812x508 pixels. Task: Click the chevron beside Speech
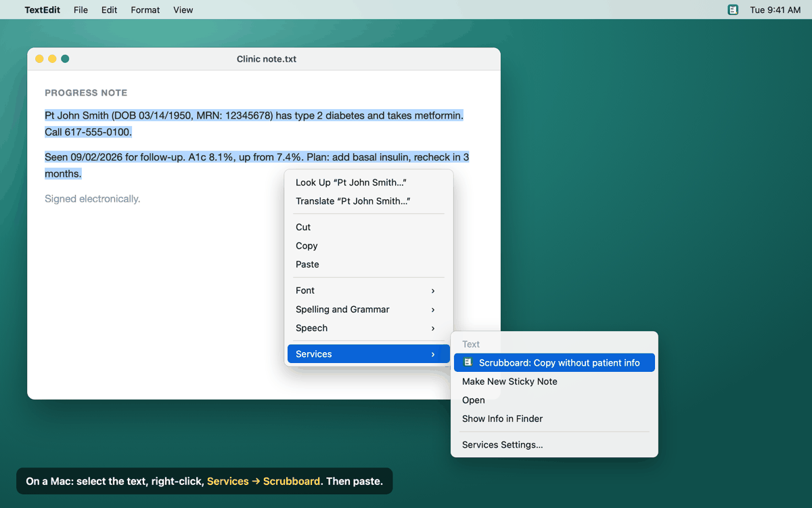pos(433,328)
